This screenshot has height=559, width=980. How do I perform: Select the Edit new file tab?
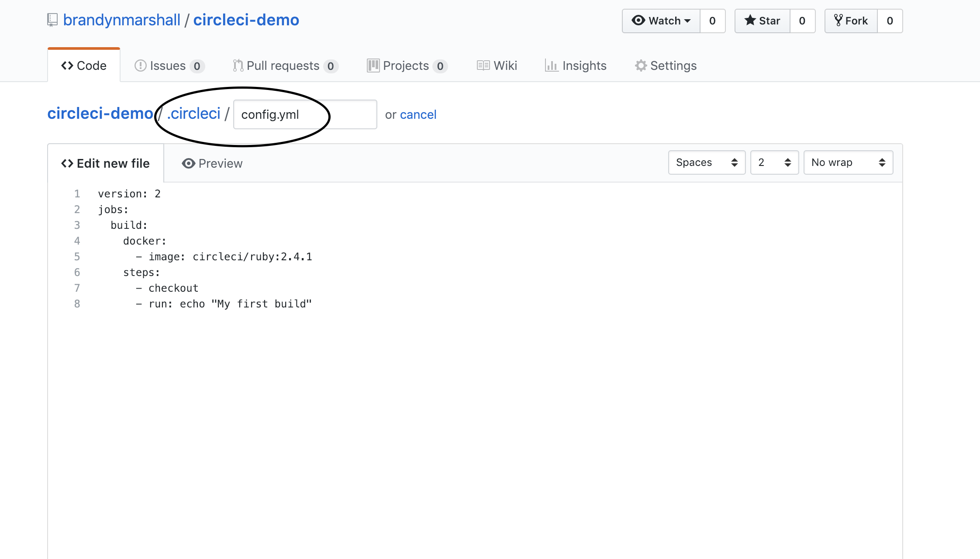tap(106, 163)
